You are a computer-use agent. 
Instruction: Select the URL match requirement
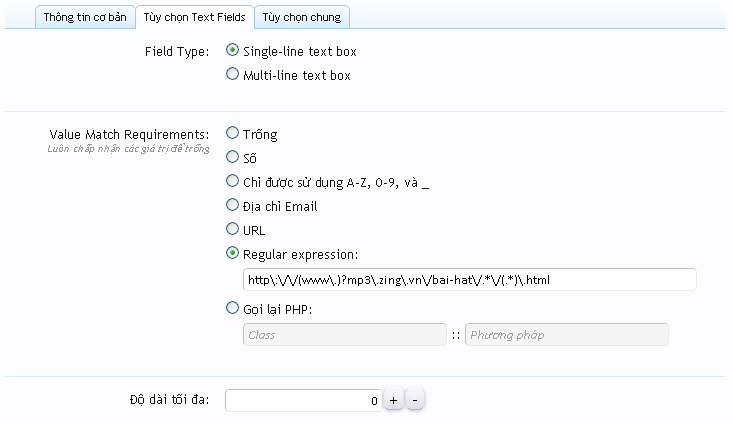tap(232, 229)
